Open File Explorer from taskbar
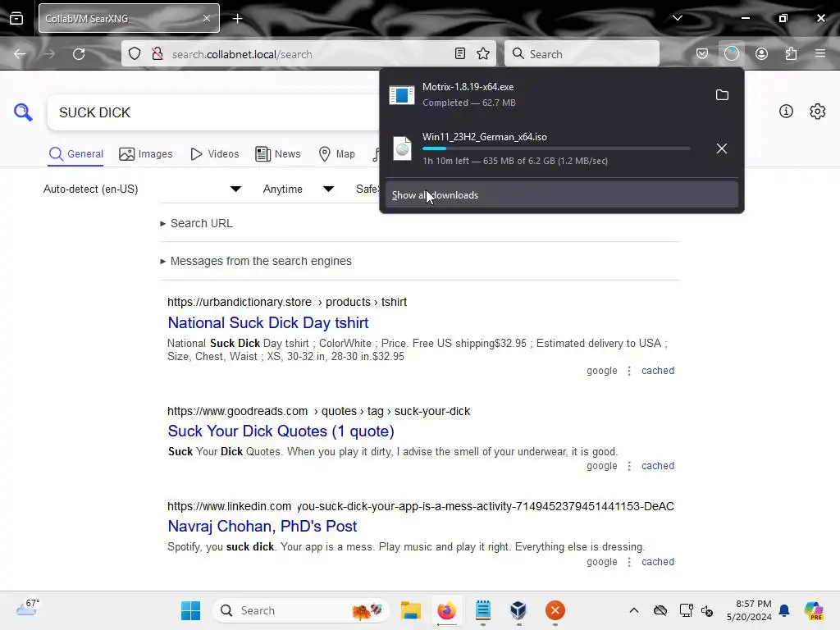The width and height of the screenshot is (840, 630). tap(411, 610)
